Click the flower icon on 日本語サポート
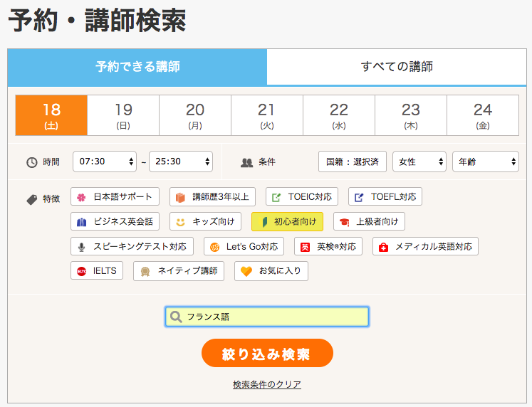 point(82,197)
